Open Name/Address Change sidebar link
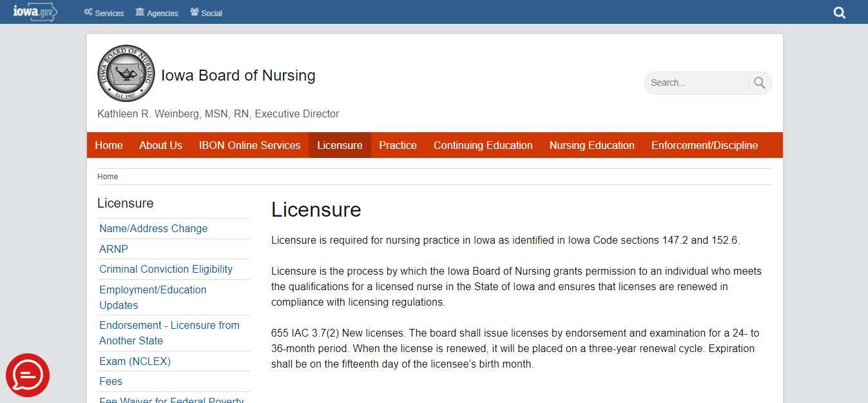868x403 pixels. coord(153,228)
